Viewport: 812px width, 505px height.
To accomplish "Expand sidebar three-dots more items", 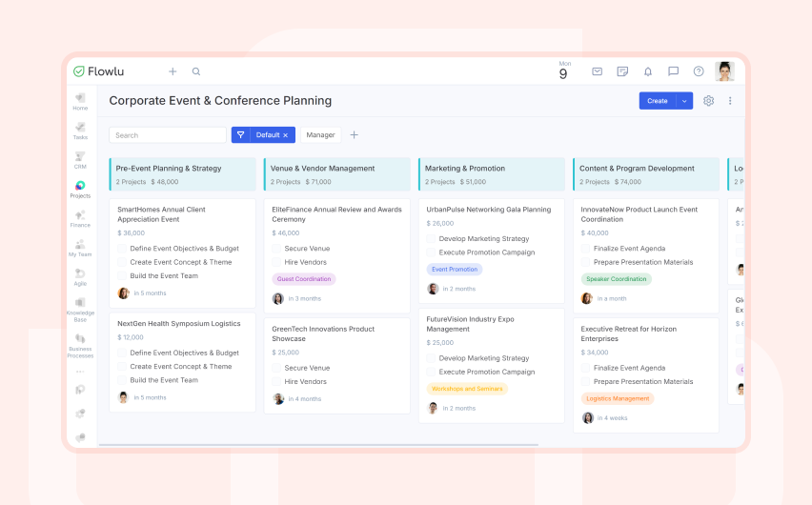I will (x=80, y=372).
